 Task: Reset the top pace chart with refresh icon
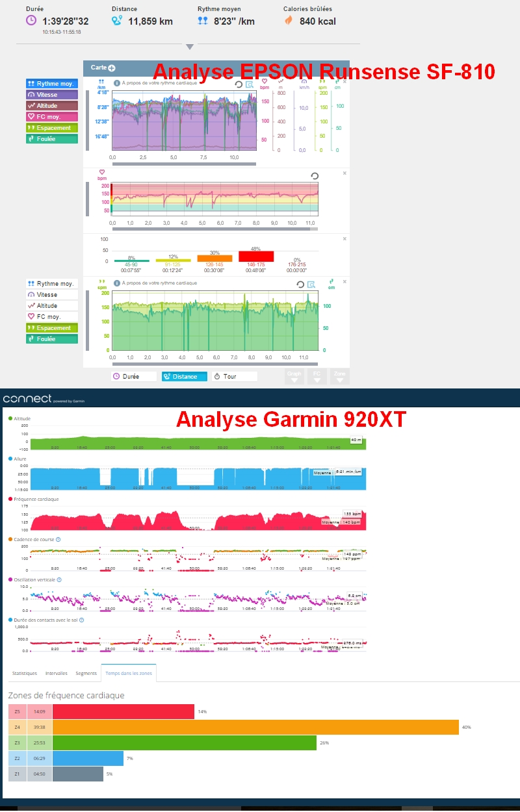click(x=239, y=84)
